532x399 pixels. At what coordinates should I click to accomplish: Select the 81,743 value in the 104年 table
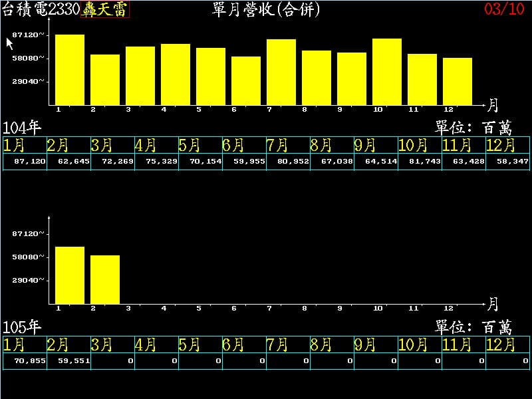[x=420, y=162]
